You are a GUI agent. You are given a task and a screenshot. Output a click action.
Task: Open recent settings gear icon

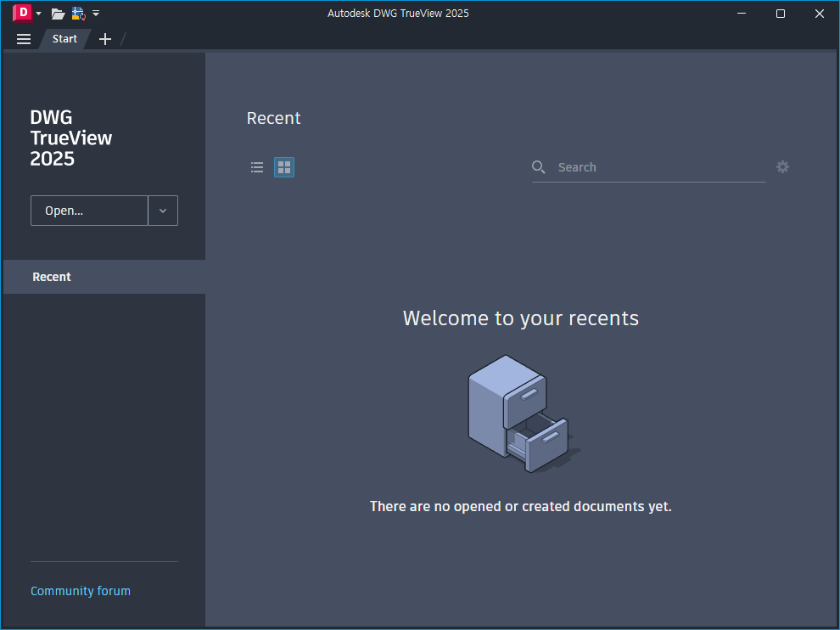782,166
